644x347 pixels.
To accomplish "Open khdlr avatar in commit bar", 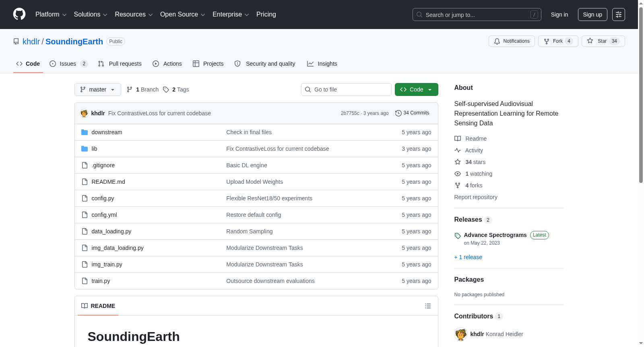I will (x=84, y=113).
